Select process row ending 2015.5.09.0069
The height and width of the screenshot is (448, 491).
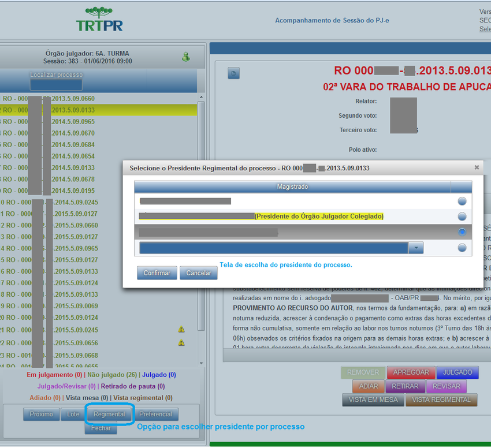[x=98, y=306]
